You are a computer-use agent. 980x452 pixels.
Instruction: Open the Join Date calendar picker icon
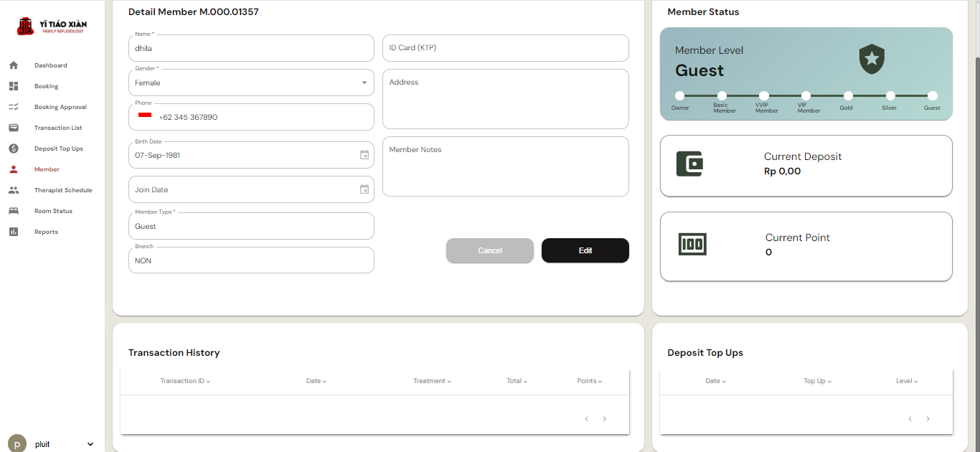[x=364, y=189]
